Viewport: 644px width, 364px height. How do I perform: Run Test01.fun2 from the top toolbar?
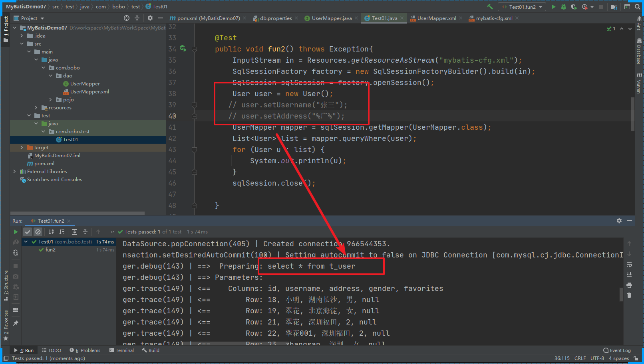click(553, 7)
